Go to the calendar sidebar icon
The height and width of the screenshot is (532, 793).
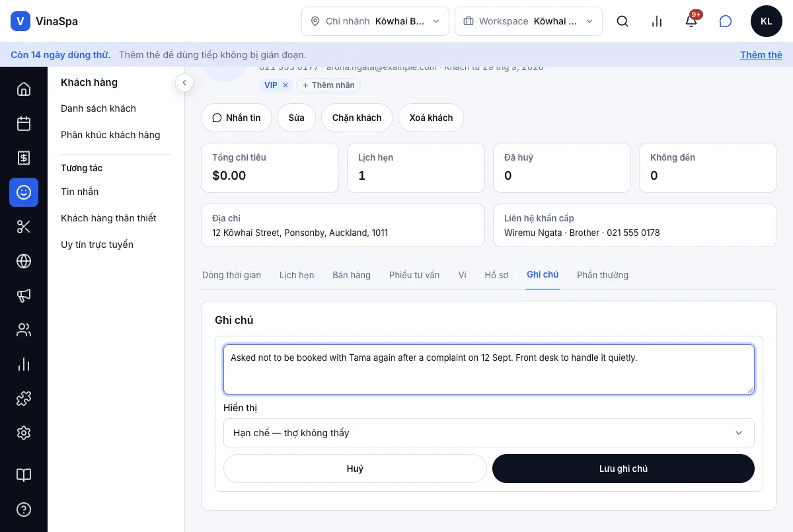[x=24, y=124]
